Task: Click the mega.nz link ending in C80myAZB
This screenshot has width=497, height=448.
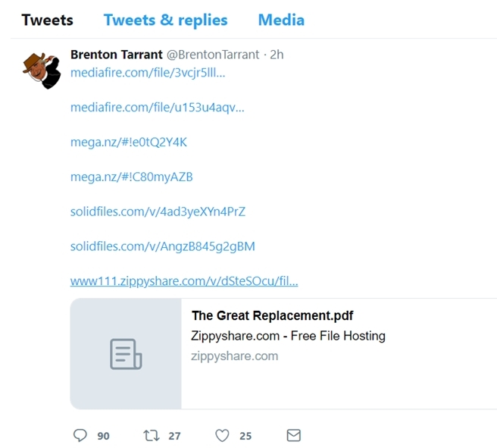Action: (132, 177)
